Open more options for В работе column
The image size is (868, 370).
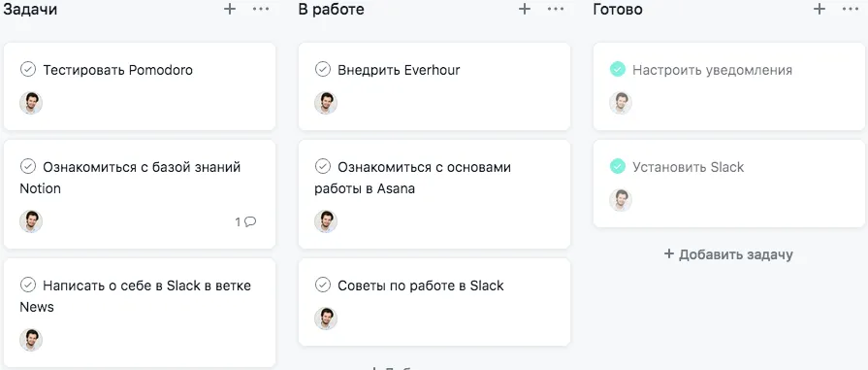coord(556,9)
